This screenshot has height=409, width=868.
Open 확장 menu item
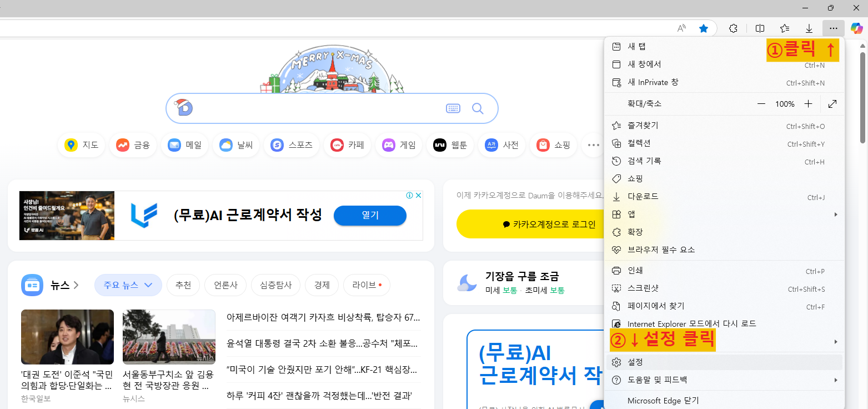pos(724,232)
